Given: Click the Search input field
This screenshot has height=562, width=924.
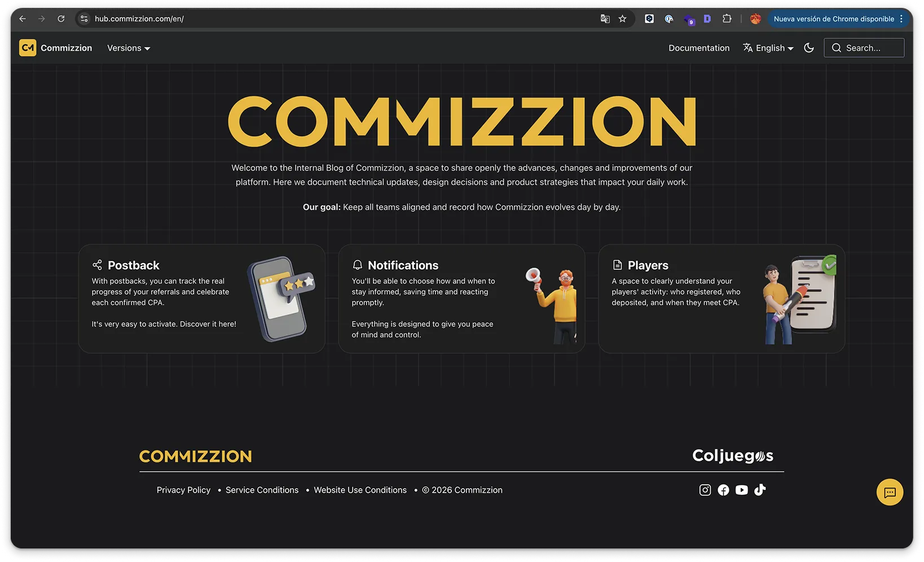Looking at the screenshot, I should click(864, 48).
